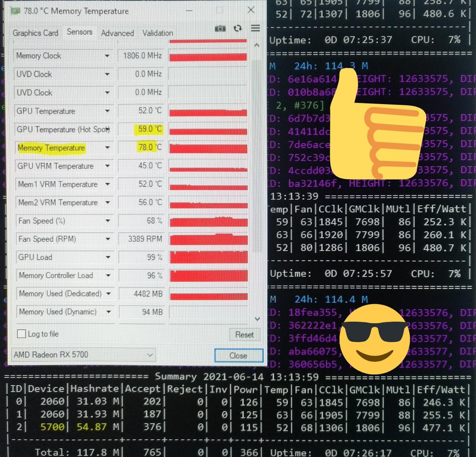The width and height of the screenshot is (476, 457).
Task: Enable the Log to file checkbox
Action: point(22,334)
